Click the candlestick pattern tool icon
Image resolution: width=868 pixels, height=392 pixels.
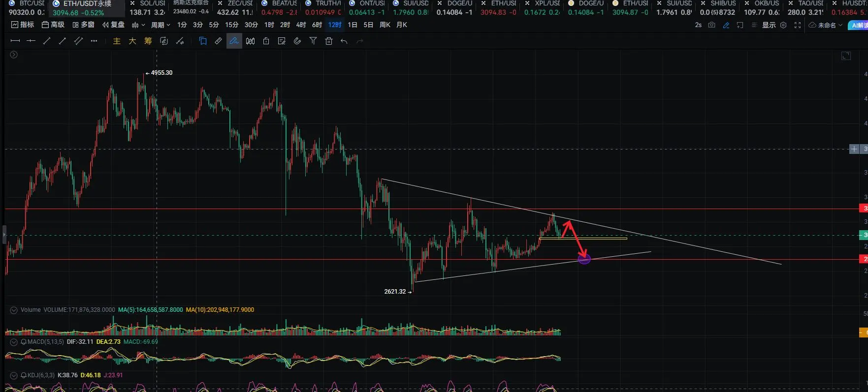pos(250,41)
